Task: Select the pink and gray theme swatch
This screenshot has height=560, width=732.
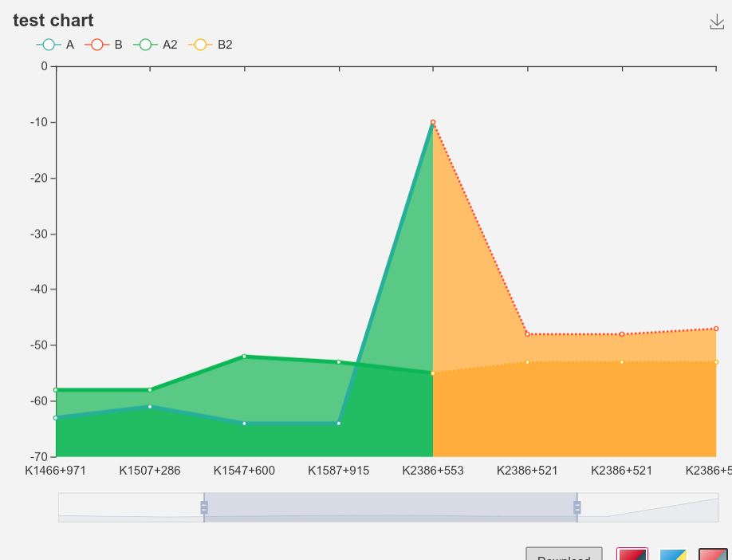Action: (x=714, y=554)
